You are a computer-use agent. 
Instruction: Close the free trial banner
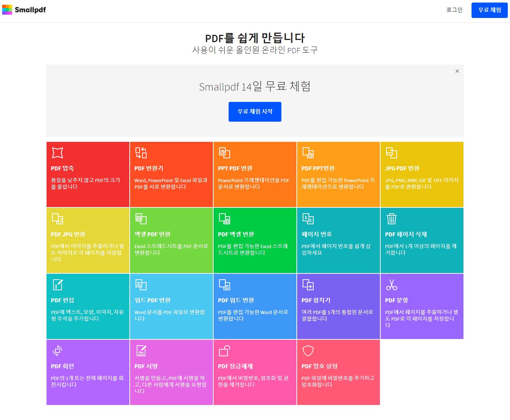457,71
